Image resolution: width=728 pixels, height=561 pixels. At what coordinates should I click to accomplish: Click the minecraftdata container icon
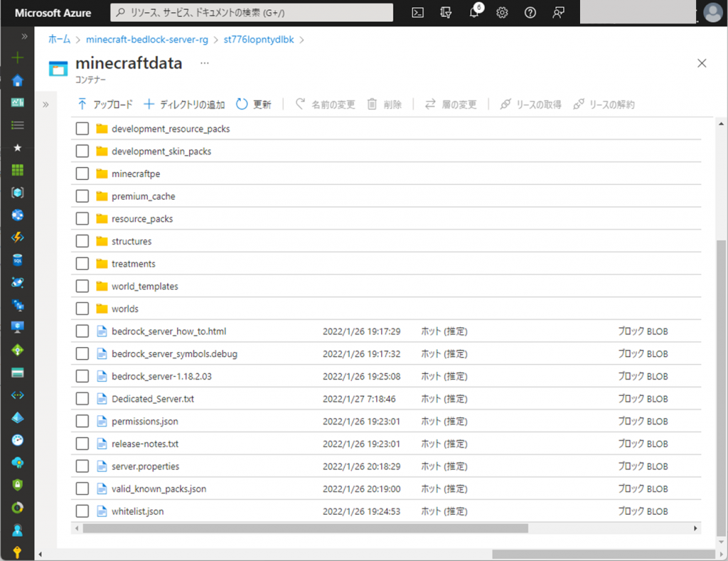point(58,69)
